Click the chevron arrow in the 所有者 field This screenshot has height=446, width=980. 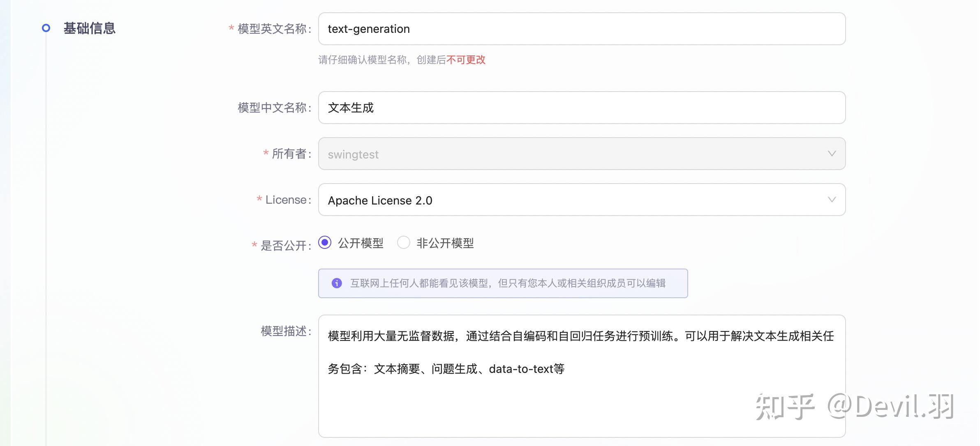tap(832, 154)
